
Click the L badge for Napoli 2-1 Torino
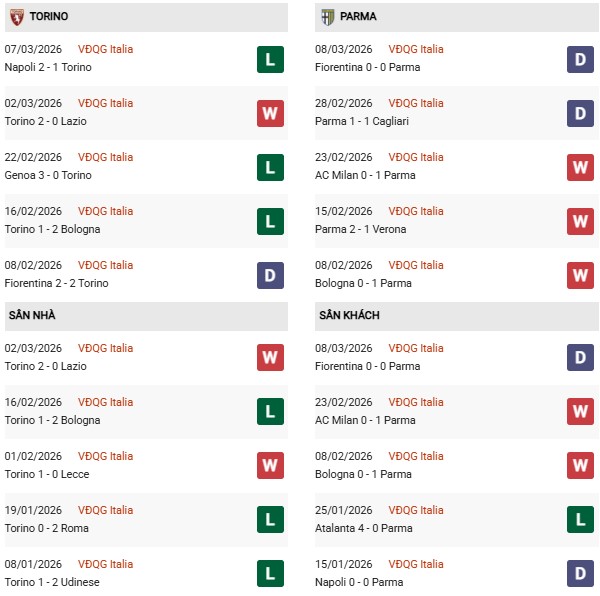coord(270,59)
